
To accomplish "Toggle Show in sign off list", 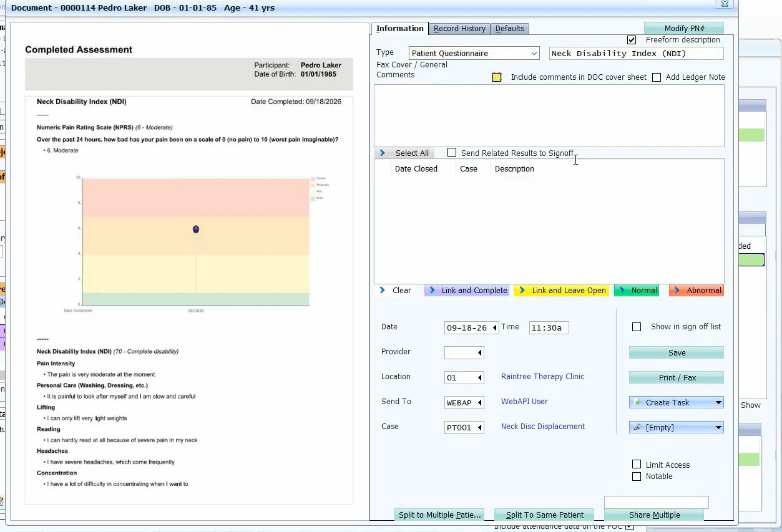I will click(637, 327).
